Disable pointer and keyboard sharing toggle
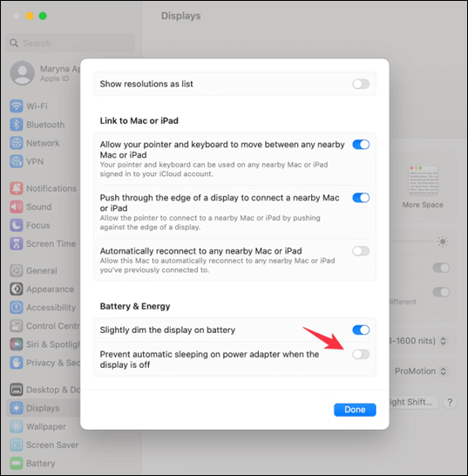Image resolution: width=468 pixels, height=476 pixels. click(x=361, y=145)
